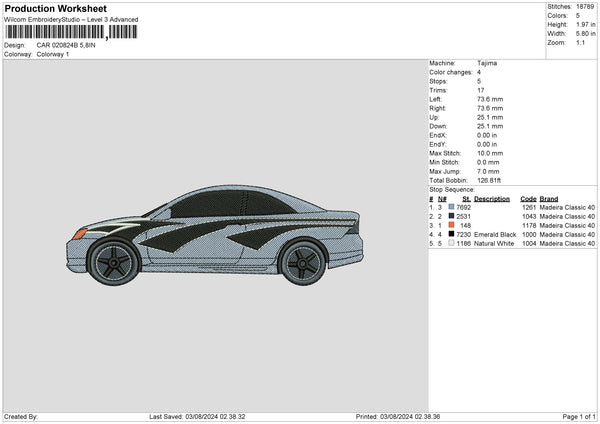Click the Production Worksheet title
The width and height of the screenshot is (600, 424).
click(55, 9)
